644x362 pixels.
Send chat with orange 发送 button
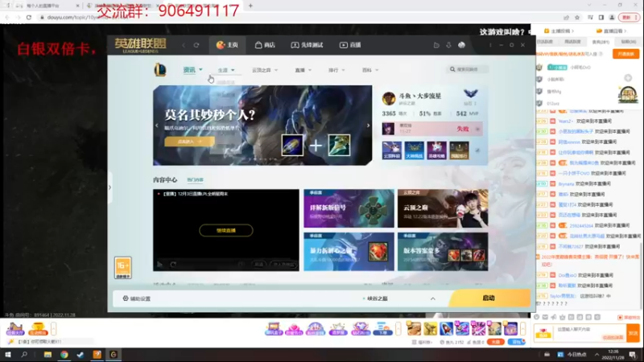coord(633,333)
